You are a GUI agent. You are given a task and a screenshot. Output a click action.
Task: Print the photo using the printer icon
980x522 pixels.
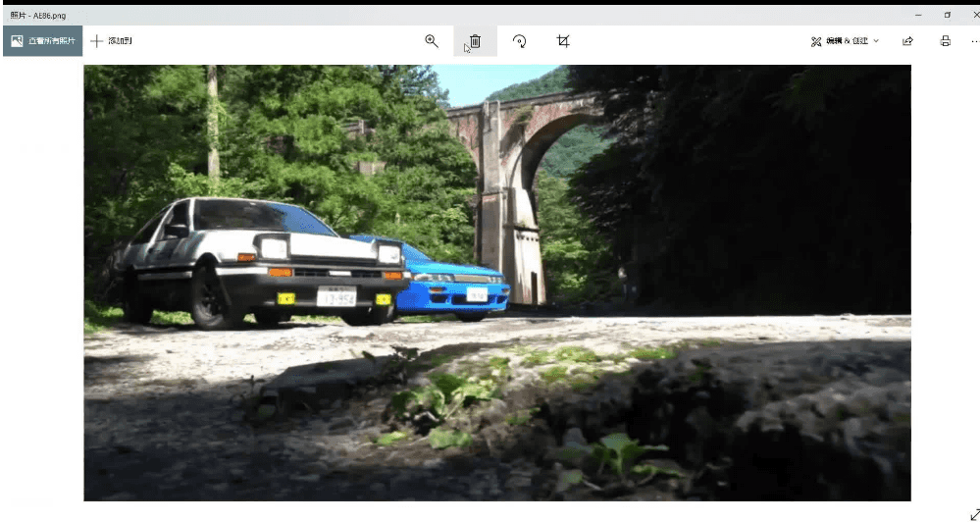tap(945, 41)
